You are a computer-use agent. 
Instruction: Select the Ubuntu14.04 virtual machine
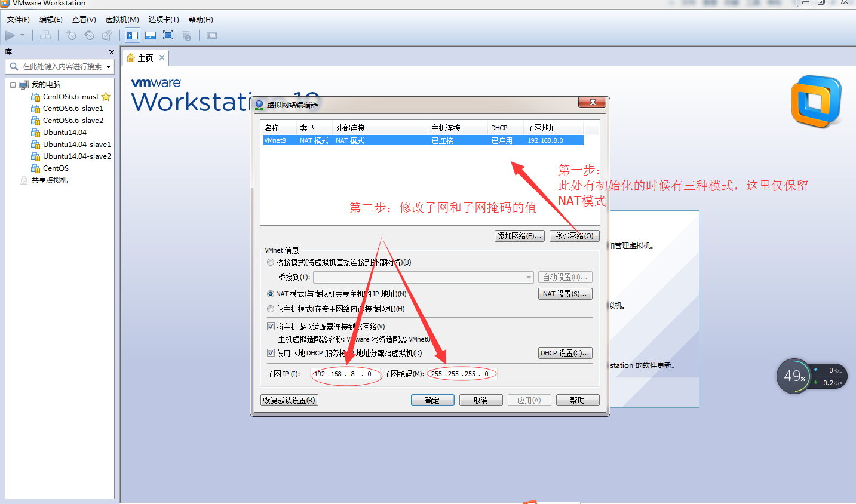65,132
